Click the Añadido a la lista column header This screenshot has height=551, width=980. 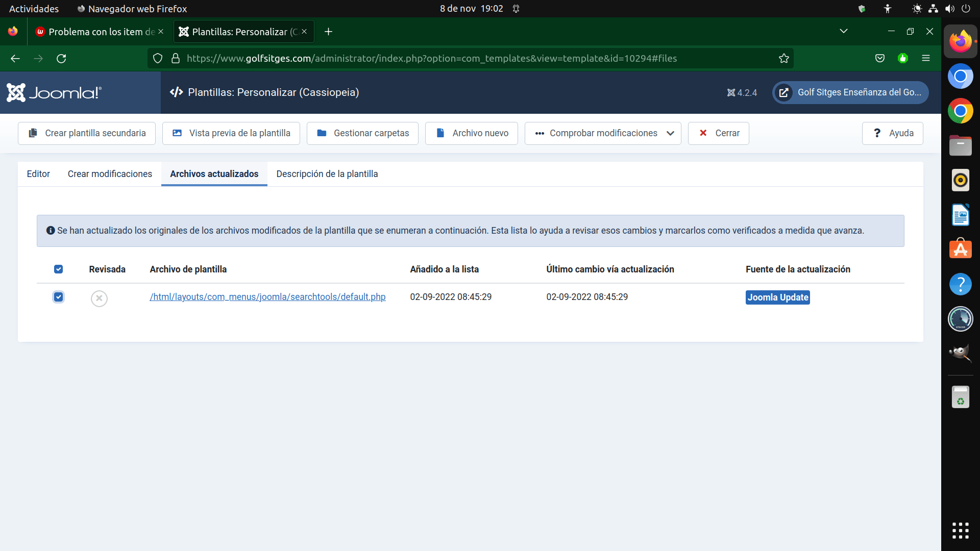coord(444,269)
